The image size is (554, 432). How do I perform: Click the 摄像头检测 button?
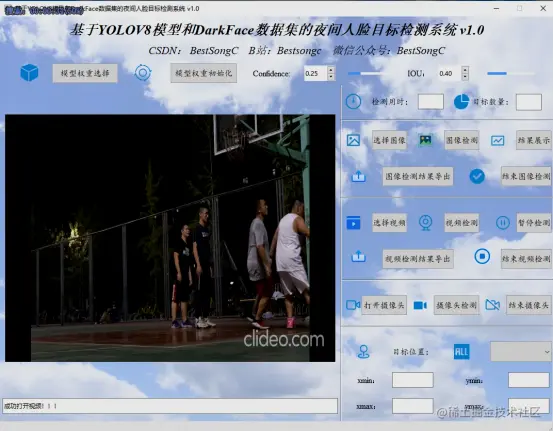tap(456, 305)
